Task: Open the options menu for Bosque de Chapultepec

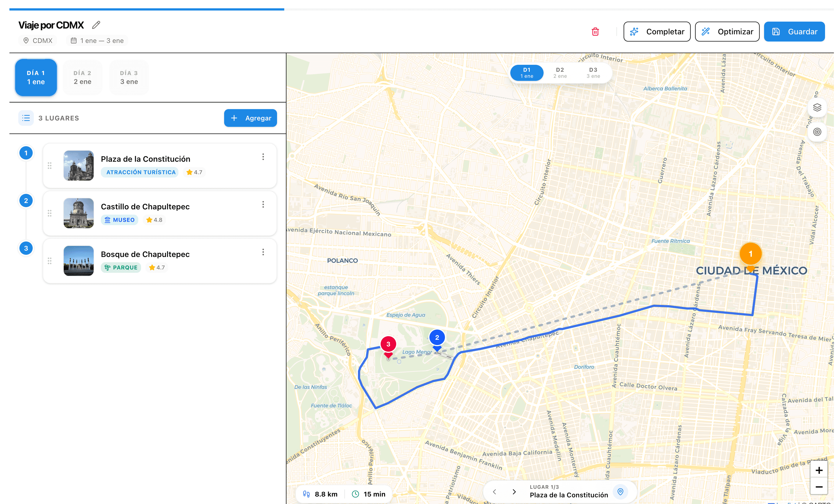Action: point(263,252)
